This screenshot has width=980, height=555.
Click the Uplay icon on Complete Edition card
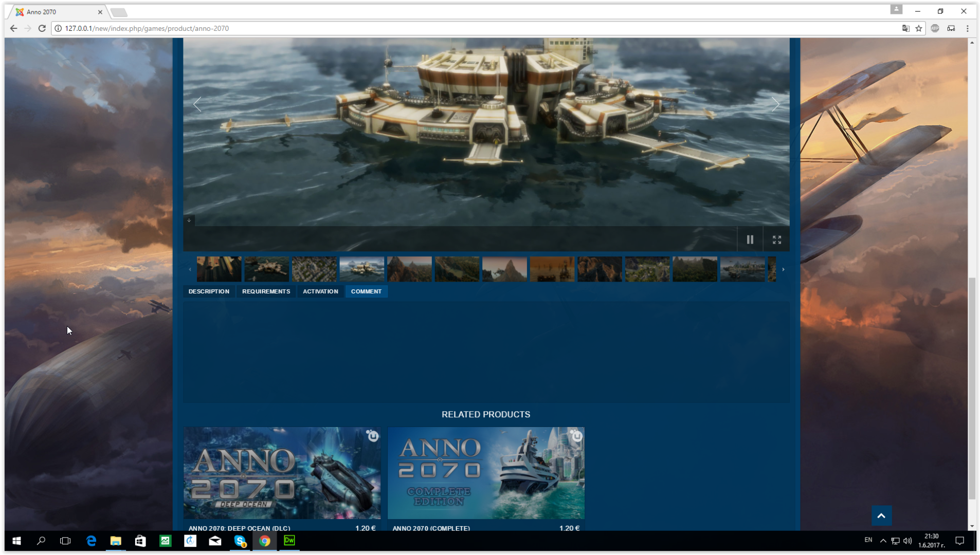click(576, 436)
